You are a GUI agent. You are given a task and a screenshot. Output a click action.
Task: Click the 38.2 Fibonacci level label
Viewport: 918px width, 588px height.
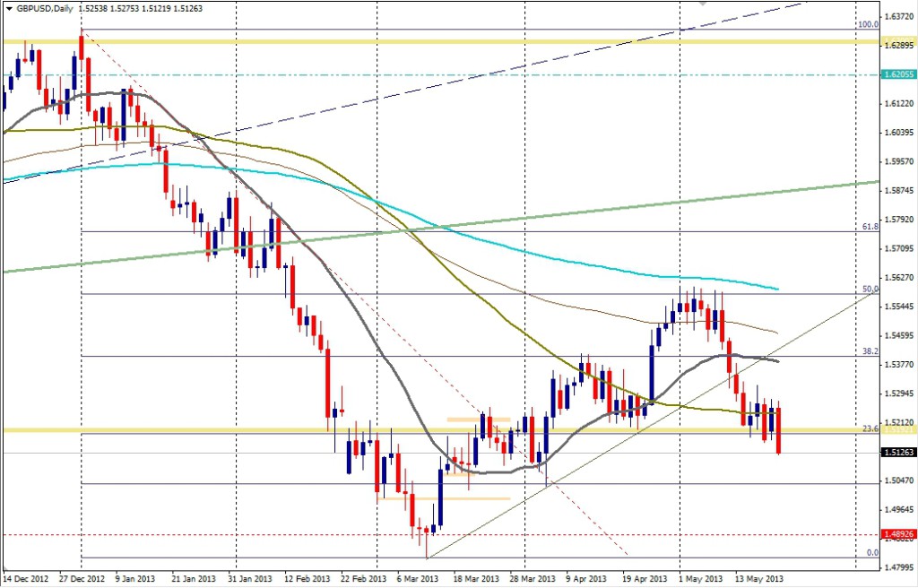point(869,352)
